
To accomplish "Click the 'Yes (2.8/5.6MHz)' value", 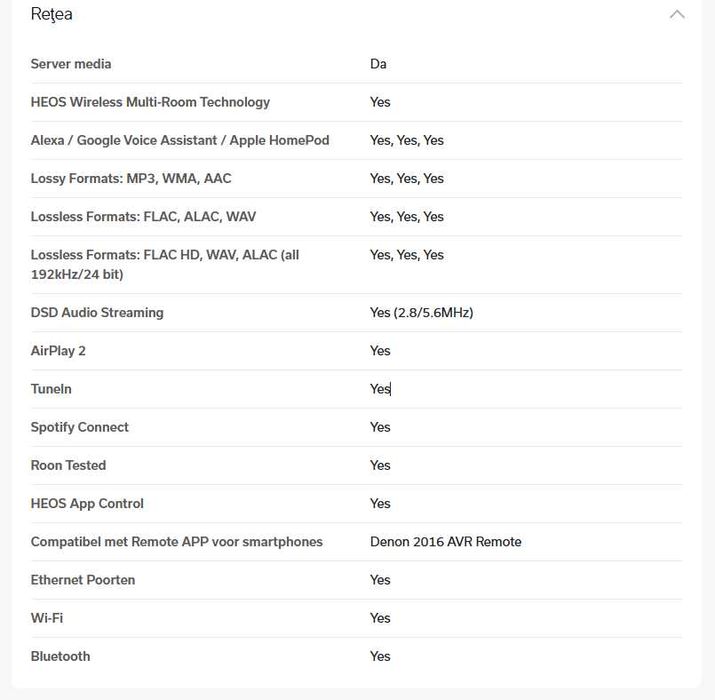I will pos(421,312).
